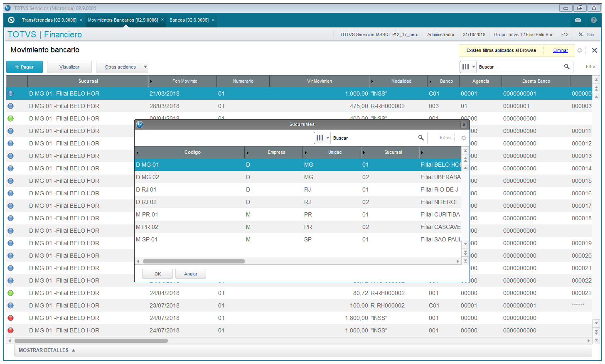
Task: Click the Administrador user label in header
Action: tap(441, 34)
